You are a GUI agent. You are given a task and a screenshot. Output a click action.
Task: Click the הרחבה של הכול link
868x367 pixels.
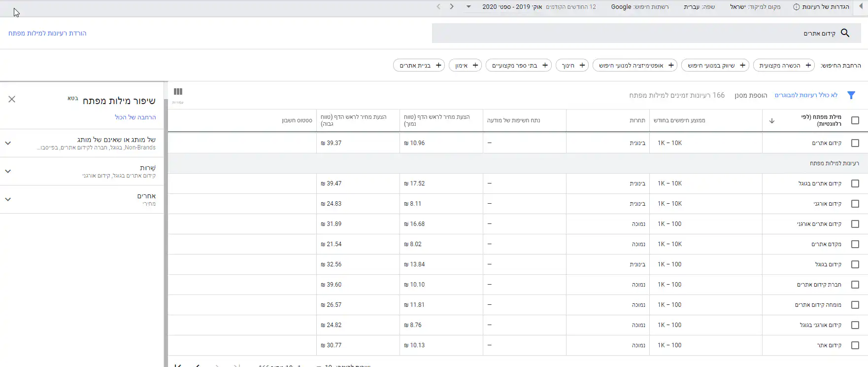click(x=135, y=117)
